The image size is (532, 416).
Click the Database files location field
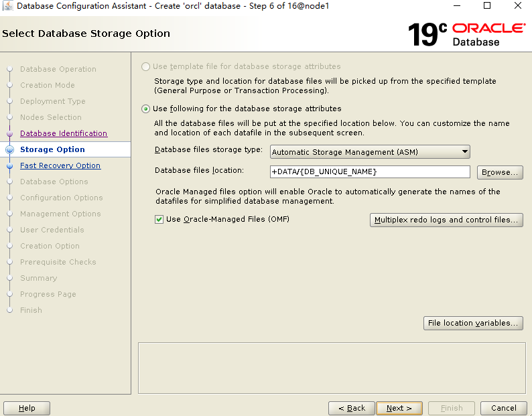[370, 171]
